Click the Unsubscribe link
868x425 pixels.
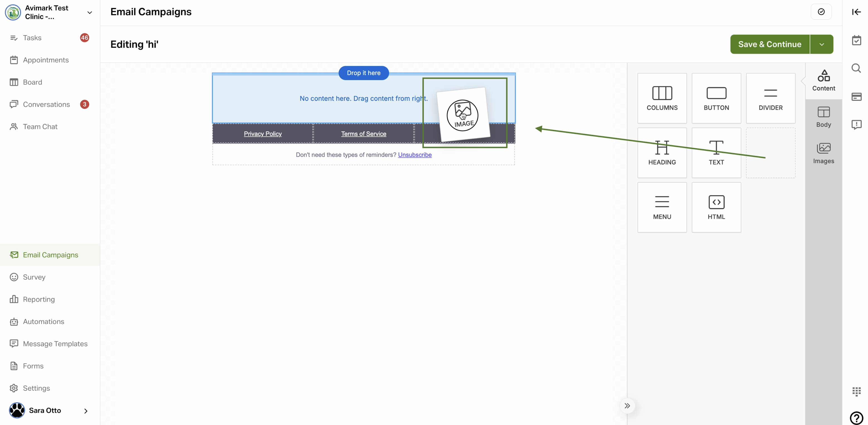tap(414, 155)
